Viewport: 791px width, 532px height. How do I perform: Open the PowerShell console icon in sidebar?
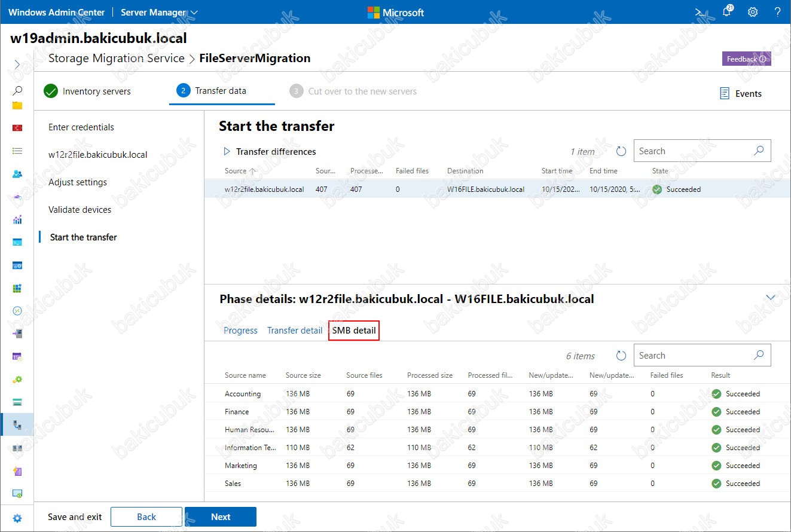pos(17,242)
